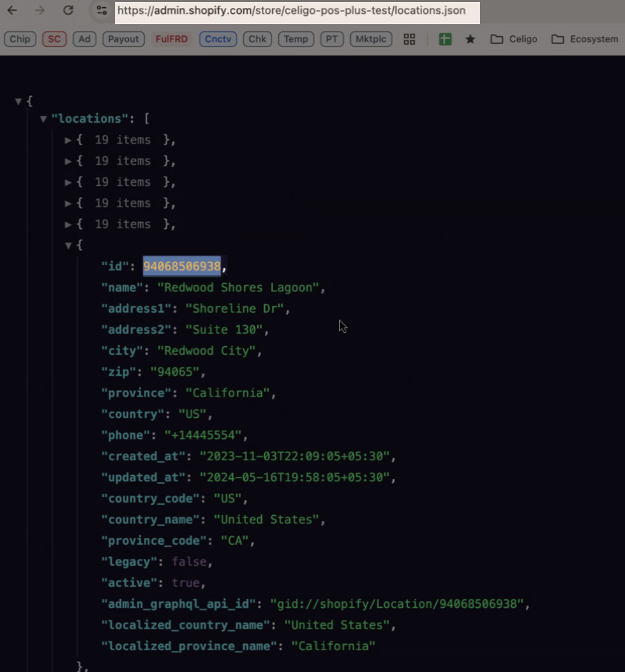
Task: Open the Payout bookmark
Action: (123, 39)
